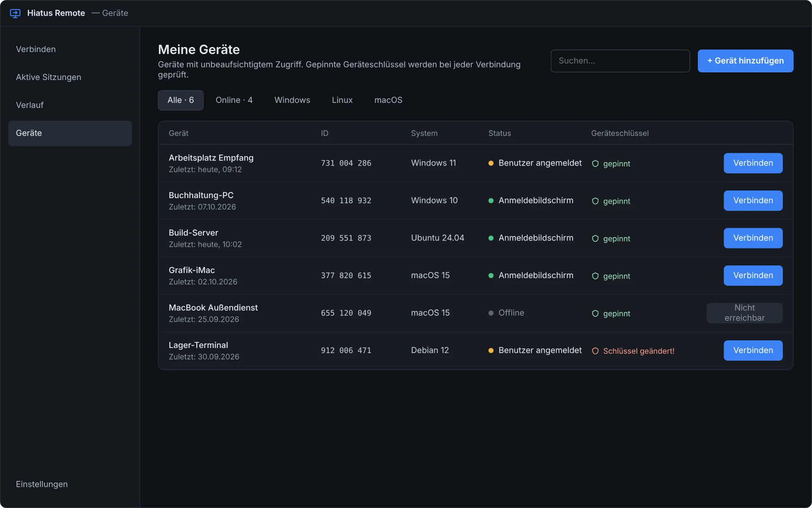Click the green status dot for Buchhaltung-PC
812x508 pixels.
[491, 201]
